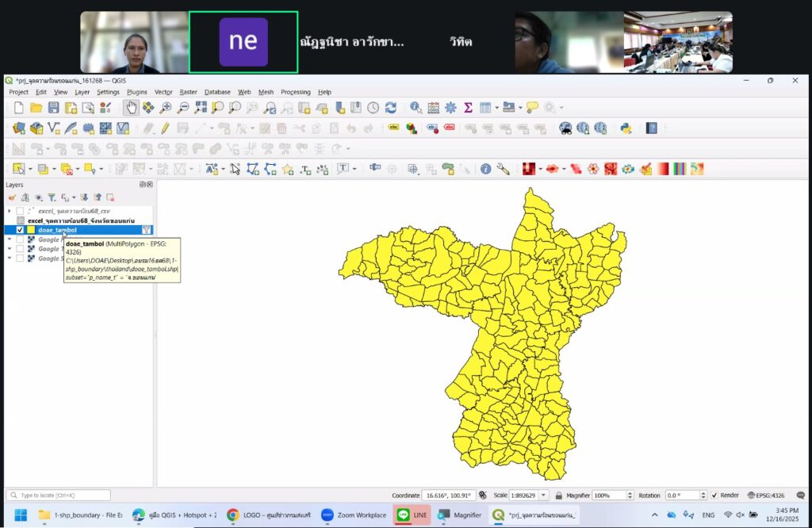Click the Zoom Out magnifier tool
This screenshot has width=812, height=528.
click(182, 108)
